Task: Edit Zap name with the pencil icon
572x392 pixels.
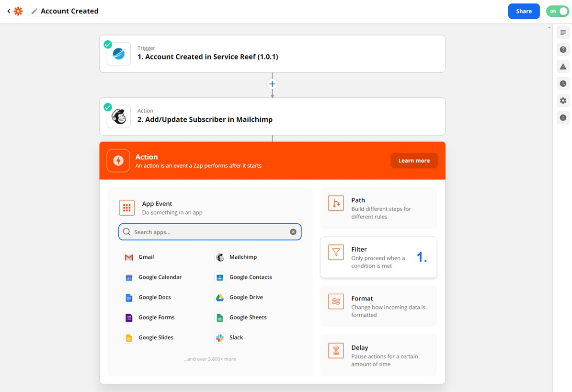Action: [34, 12]
